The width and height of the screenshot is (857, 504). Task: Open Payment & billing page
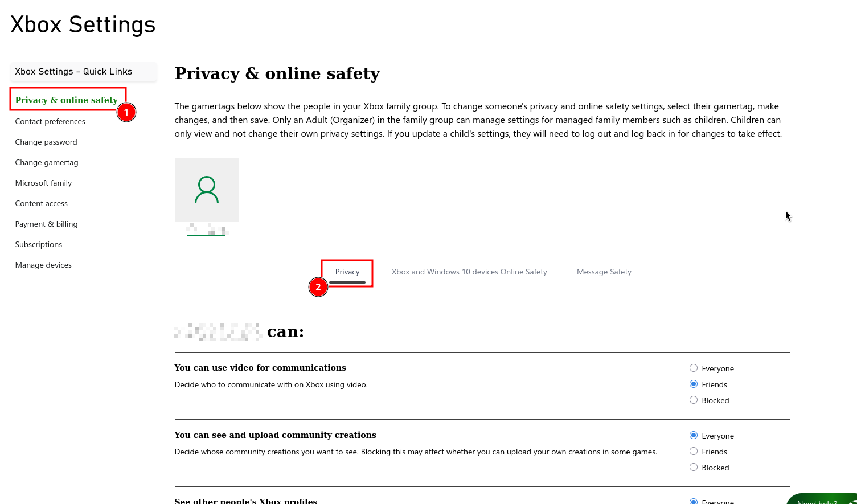coord(46,224)
